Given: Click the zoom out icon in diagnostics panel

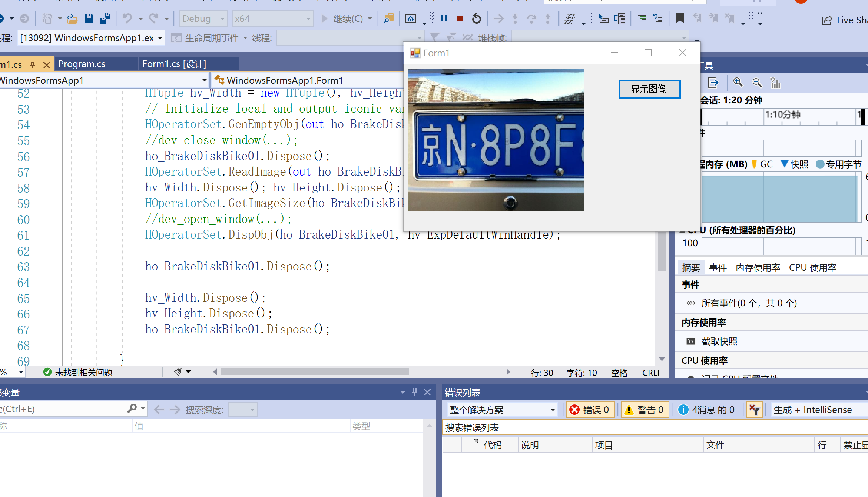Looking at the screenshot, I should coord(757,83).
